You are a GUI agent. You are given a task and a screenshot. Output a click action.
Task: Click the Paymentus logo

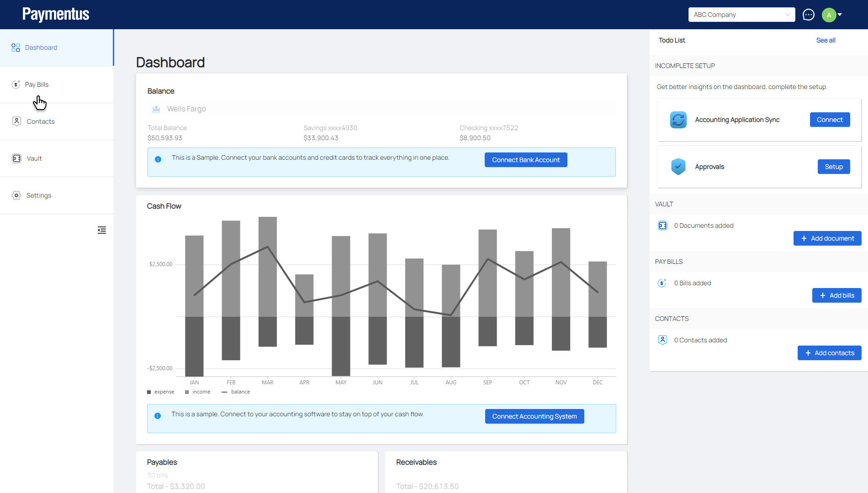pos(56,15)
